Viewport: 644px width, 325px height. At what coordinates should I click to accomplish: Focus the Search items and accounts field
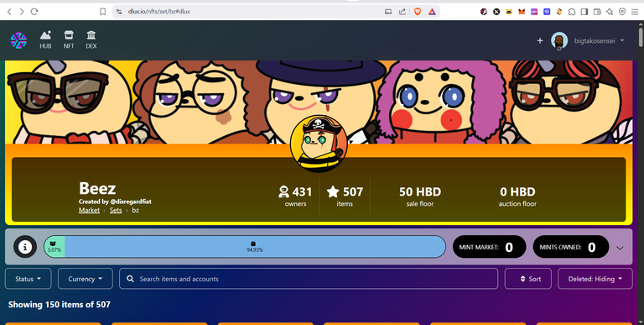pyautogui.click(x=309, y=279)
